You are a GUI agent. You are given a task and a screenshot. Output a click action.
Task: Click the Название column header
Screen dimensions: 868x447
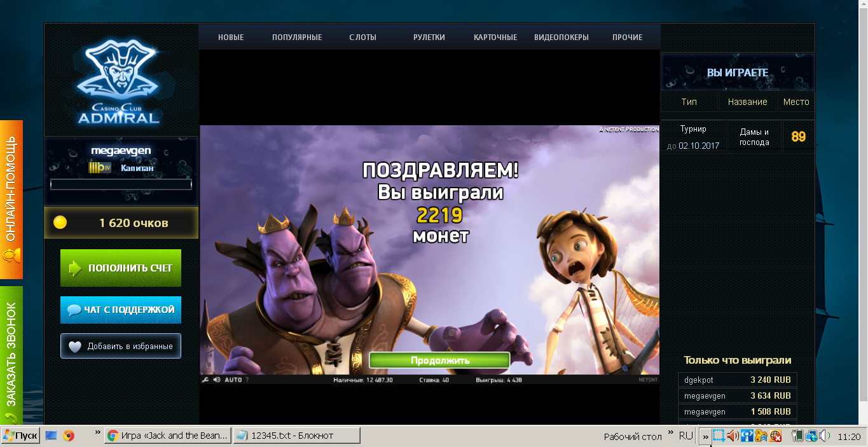pos(748,102)
